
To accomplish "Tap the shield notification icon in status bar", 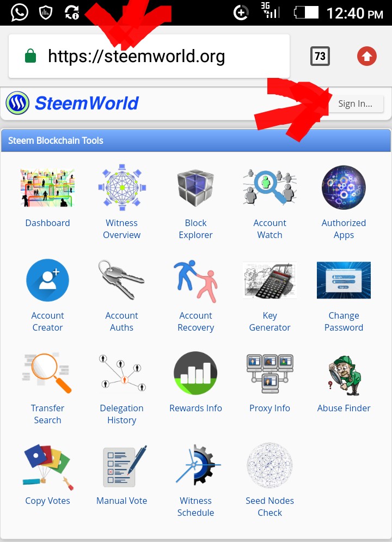I will point(46,13).
